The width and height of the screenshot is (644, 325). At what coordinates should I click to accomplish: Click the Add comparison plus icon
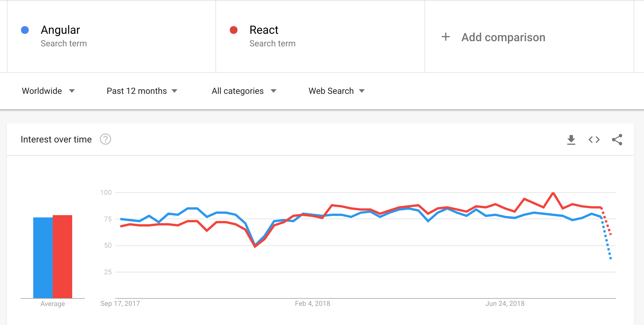point(450,37)
